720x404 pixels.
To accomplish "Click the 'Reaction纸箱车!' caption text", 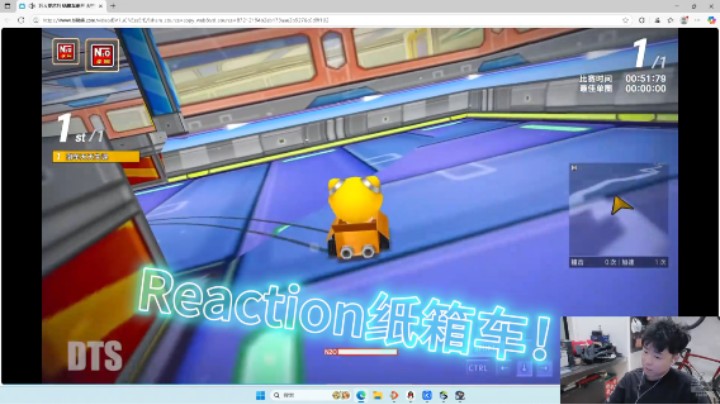I will [345, 314].
